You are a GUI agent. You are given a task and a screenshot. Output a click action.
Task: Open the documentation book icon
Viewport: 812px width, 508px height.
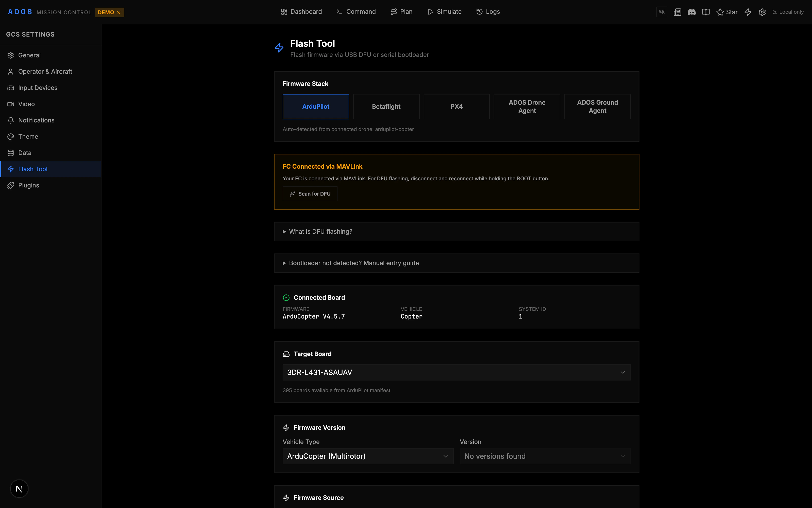(x=706, y=12)
